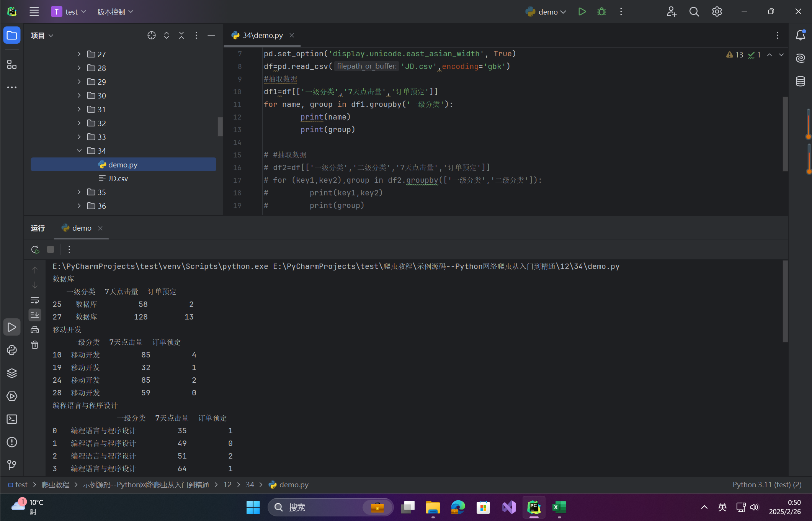Viewport: 812px width, 521px height.
Task: Show more tool windows
Action: 12,87
